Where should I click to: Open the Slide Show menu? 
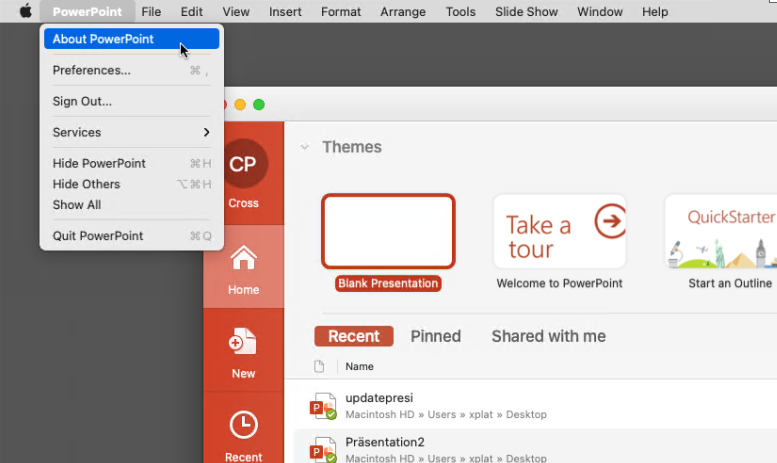pyautogui.click(x=526, y=12)
